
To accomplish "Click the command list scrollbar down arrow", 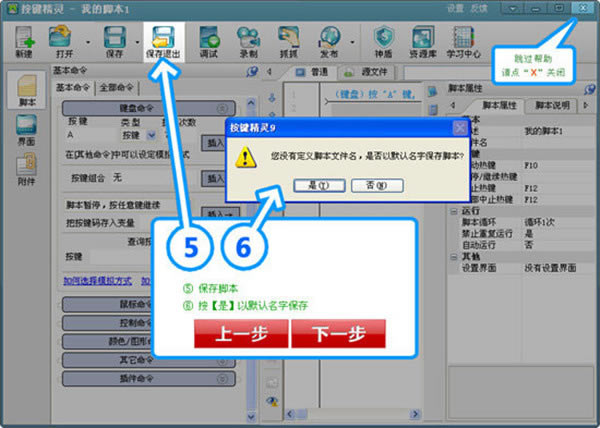I will pos(251,416).
